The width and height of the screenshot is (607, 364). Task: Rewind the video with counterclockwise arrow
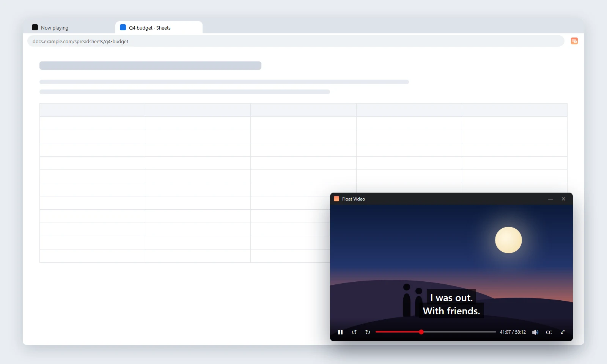point(354,332)
